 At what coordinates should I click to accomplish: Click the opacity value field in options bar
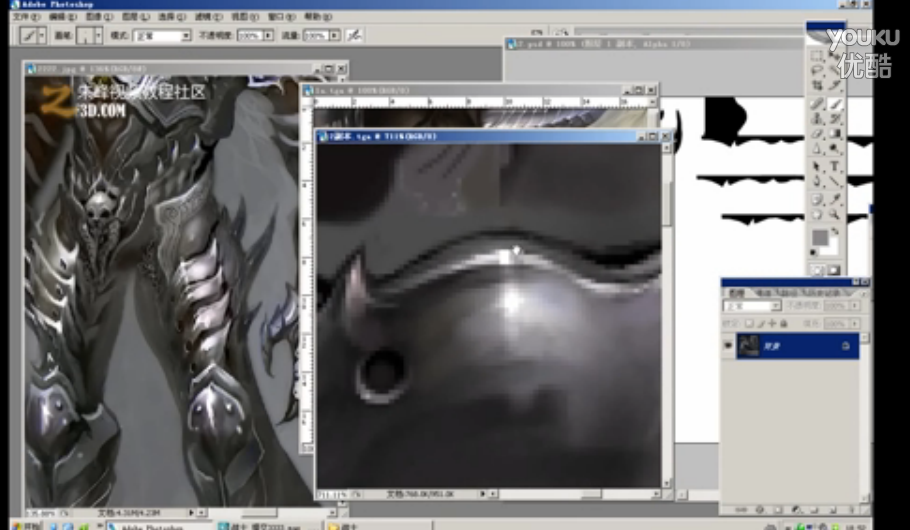click(x=250, y=35)
